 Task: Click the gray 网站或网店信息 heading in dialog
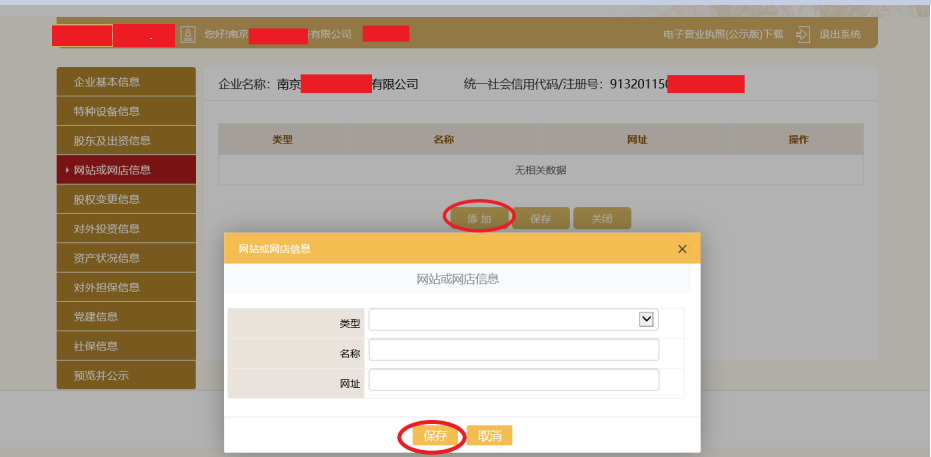(x=458, y=279)
